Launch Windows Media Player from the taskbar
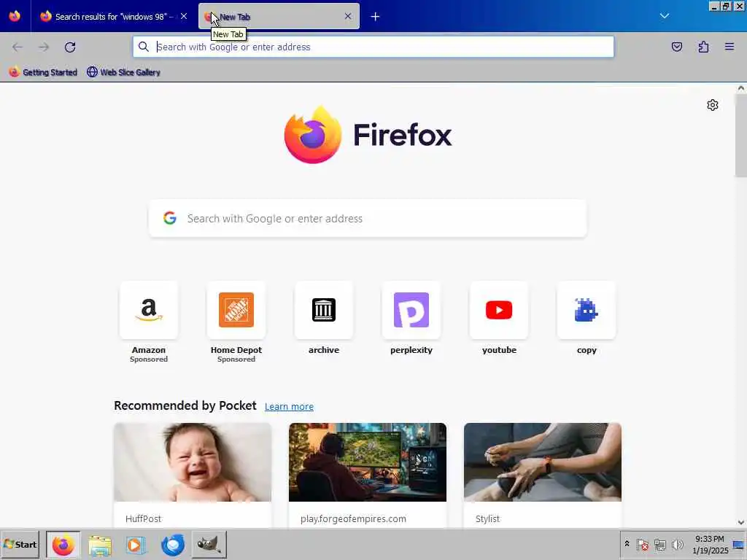 [x=136, y=544]
